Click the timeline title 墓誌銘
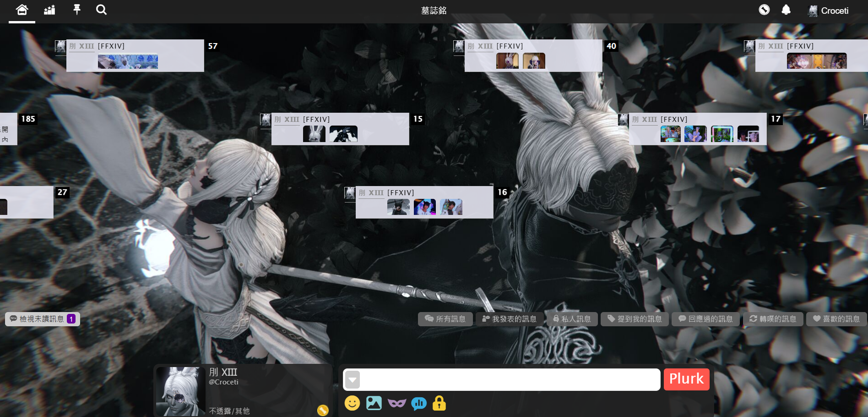 click(x=434, y=10)
